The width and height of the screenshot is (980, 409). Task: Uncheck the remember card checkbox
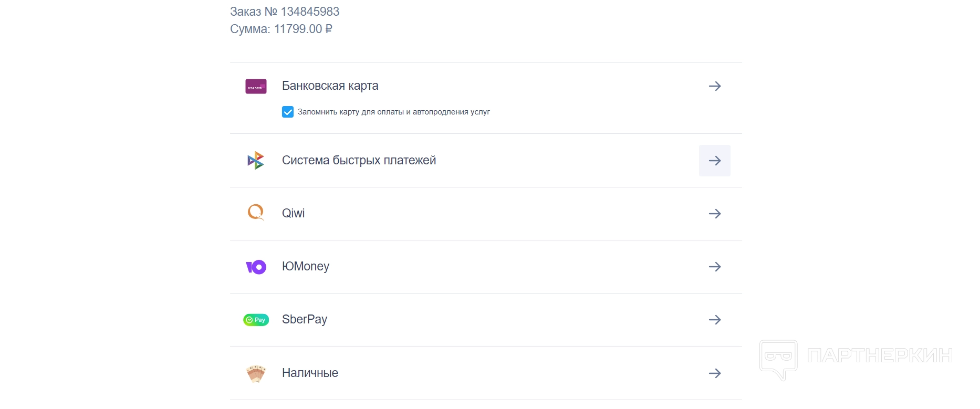click(288, 112)
